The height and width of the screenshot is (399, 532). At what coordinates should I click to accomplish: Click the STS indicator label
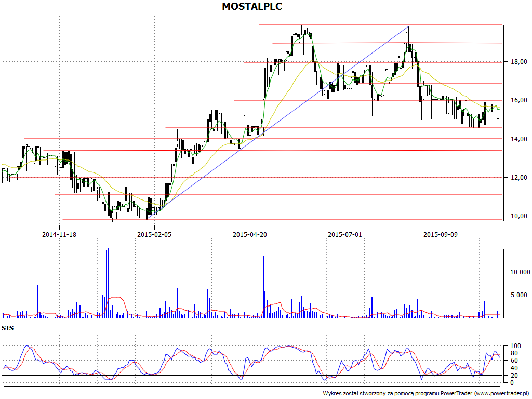click(7, 328)
